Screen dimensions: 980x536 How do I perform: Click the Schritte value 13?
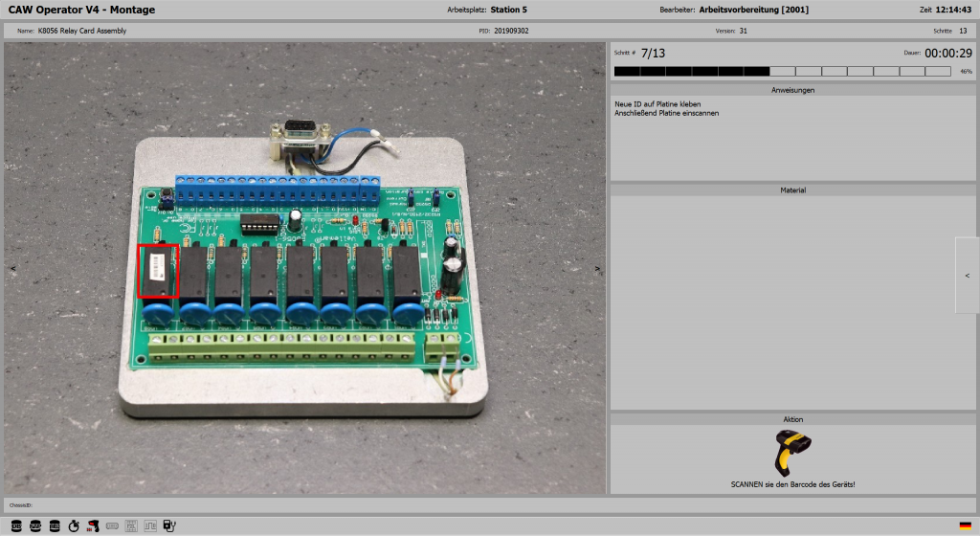(963, 31)
